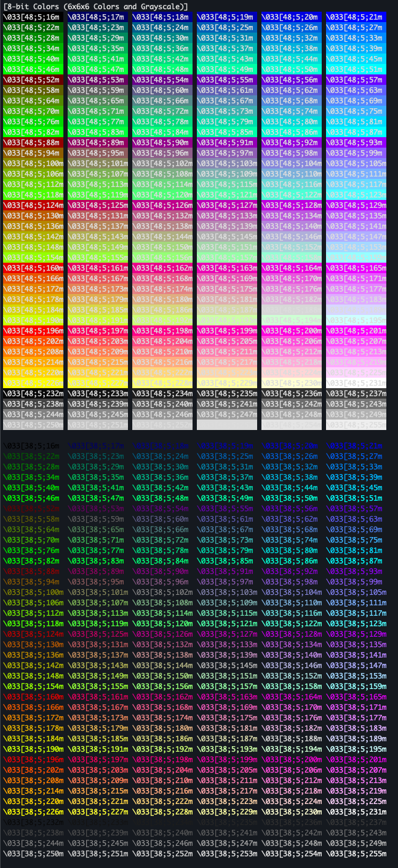Click the foreground text \033[38;5;154m

33,687
